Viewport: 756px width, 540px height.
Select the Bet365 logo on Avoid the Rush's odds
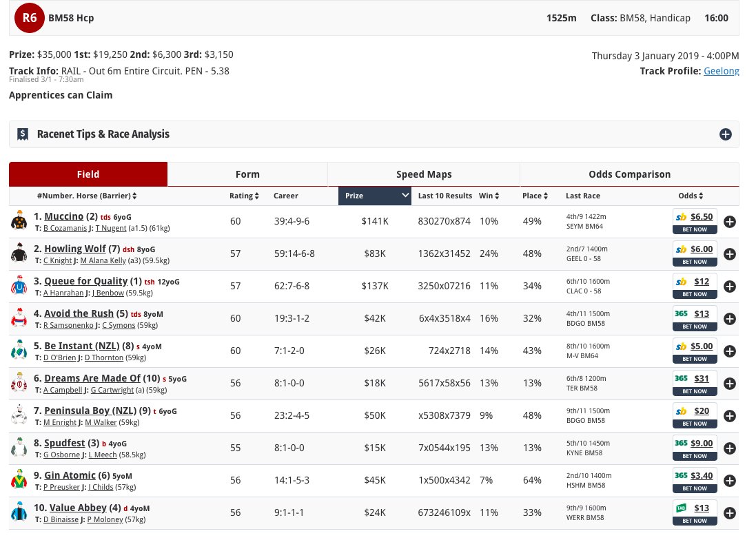tap(682, 313)
